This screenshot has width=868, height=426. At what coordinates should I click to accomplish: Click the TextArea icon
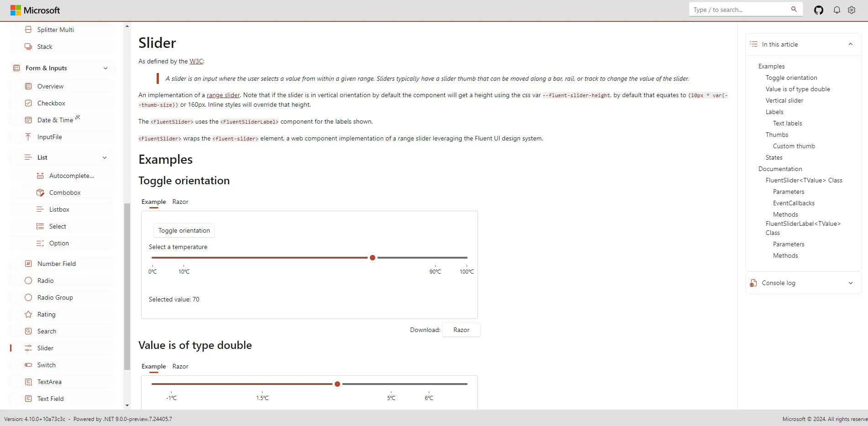(x=28, y=382)
